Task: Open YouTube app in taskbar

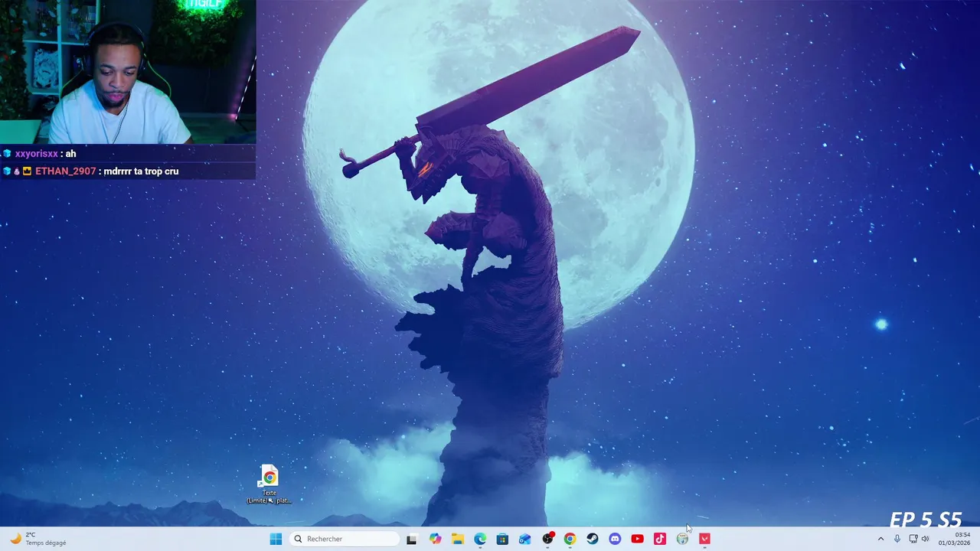Action: pyautogui.click(x=637, y=539)
